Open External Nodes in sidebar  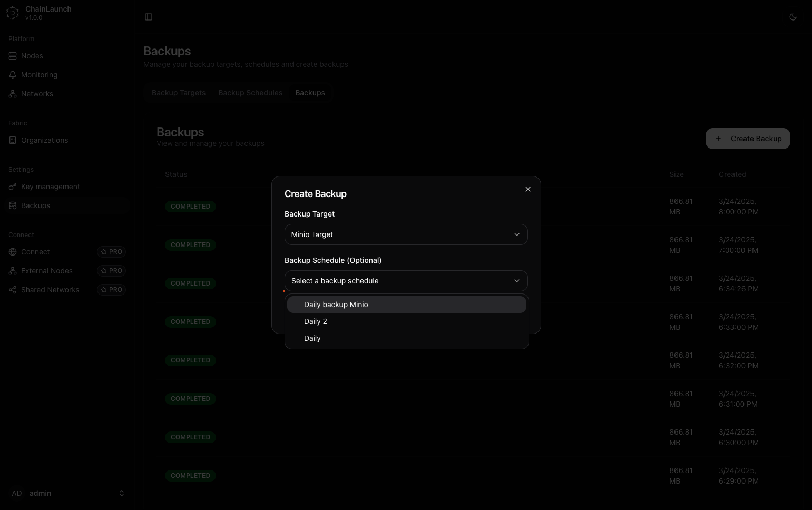(46, 271)
